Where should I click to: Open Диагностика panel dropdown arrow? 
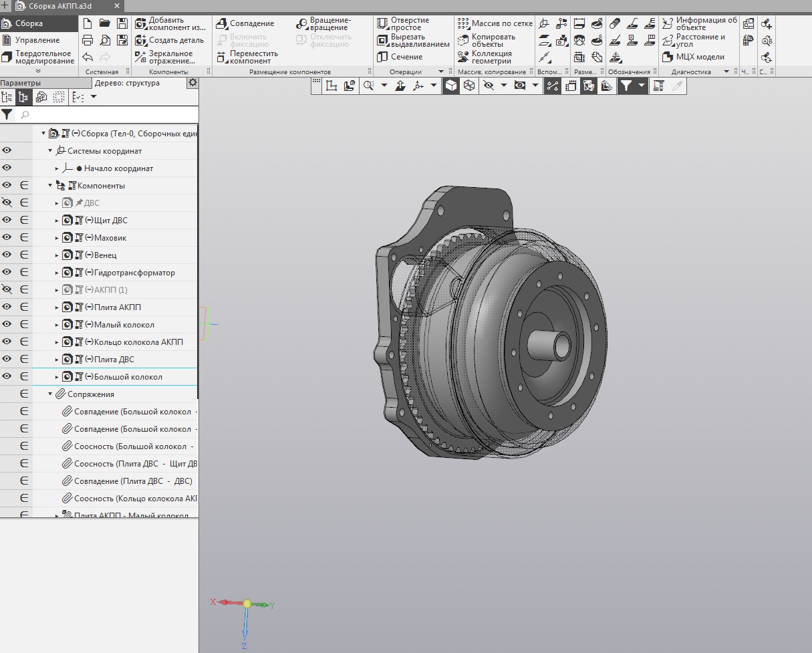[726, 72]
